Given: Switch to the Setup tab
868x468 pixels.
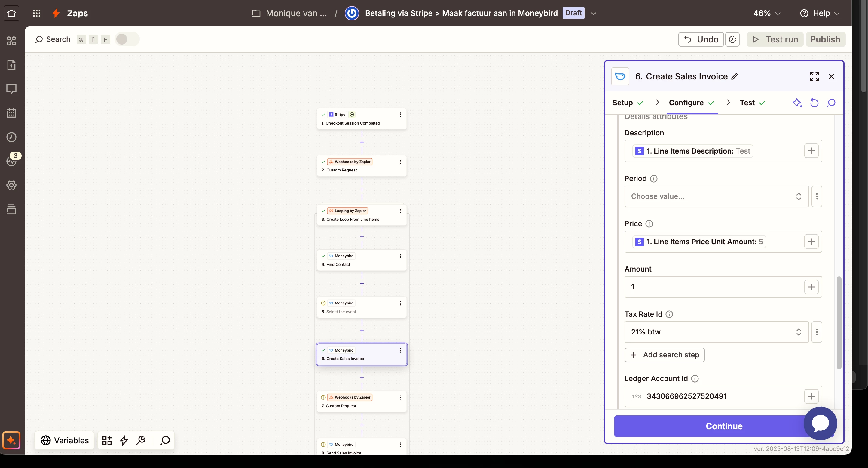Looking at the screenshot, I should (x=628, y=103).
